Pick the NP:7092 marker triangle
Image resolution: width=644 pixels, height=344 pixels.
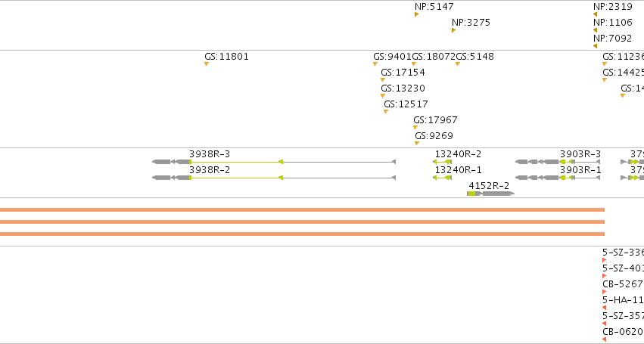(x=595, y=46)
